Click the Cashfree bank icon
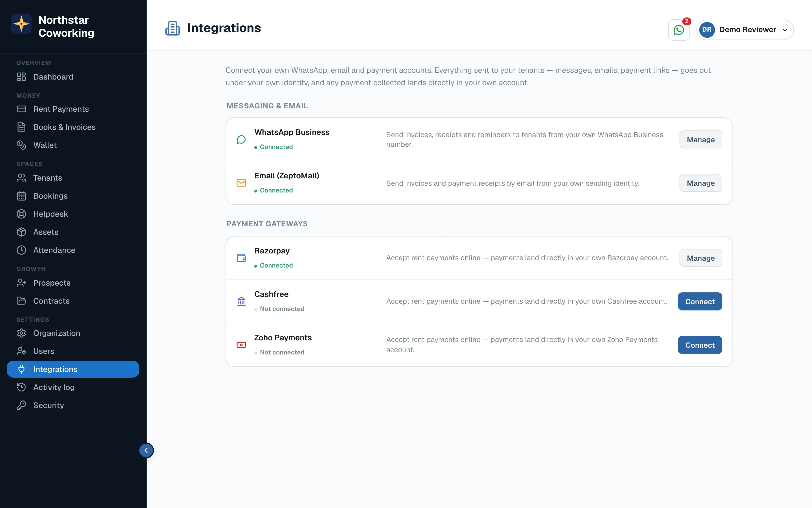The image size is (812, 508). (241, 301)
